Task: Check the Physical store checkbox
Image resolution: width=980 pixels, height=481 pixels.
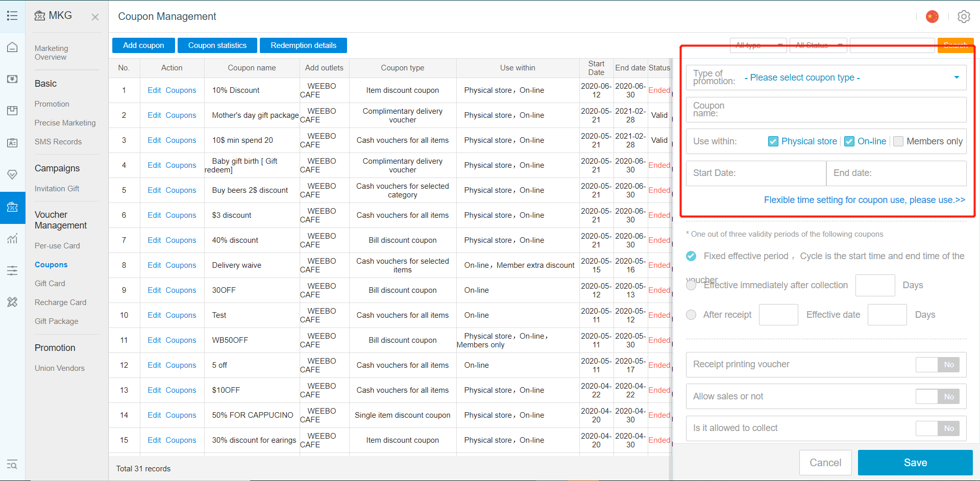Action: [x=773, y=141]
